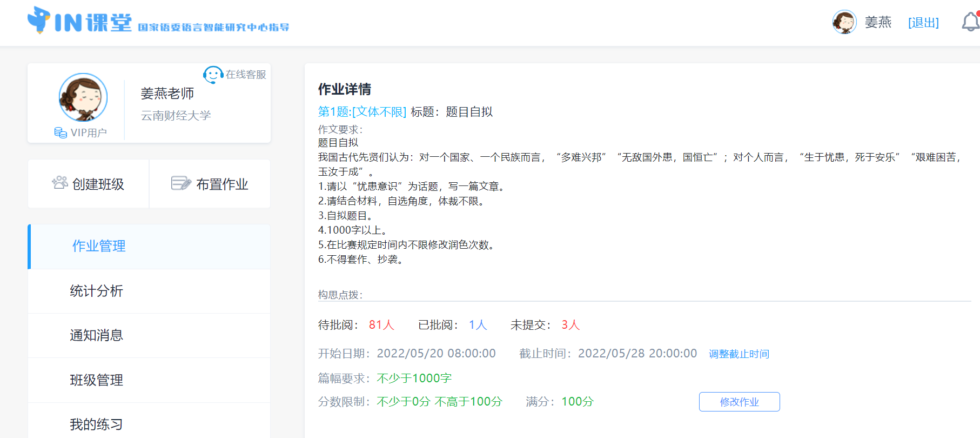This screenshot has height=438, width=980.
Task: Click the 创建班级 group icon
Action: pos(59,183)
